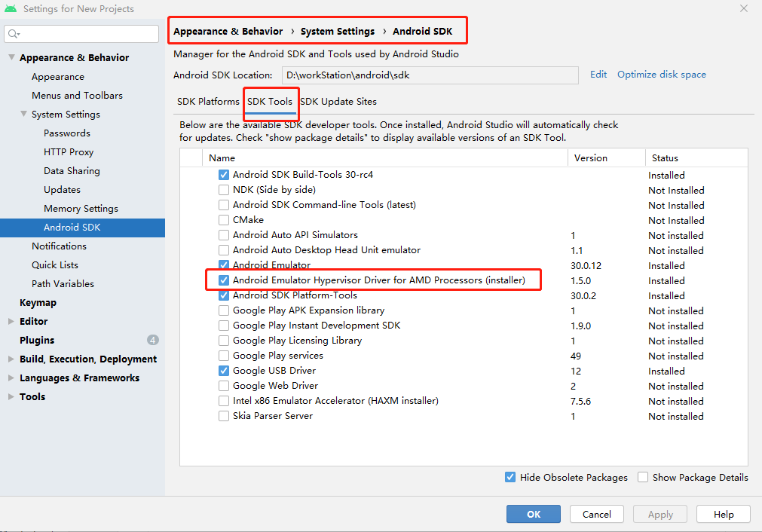This screenshot has height=532, width=762.
Task: Open Appearance settings page
Action: coord(58,77)
